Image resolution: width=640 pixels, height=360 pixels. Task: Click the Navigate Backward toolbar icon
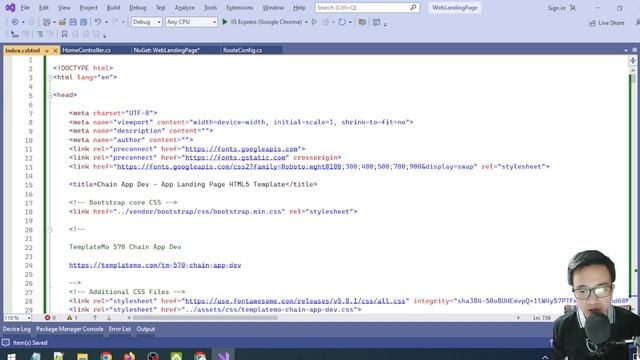coord(15,22)
